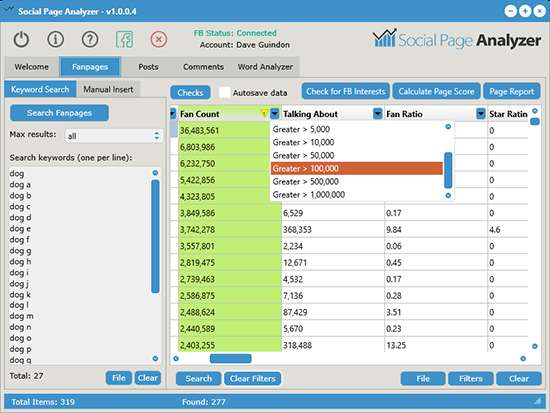Switch to the Welcome tab
Image resolution: width=550 pixels, height=413 pixels.
tap(32, 67)
